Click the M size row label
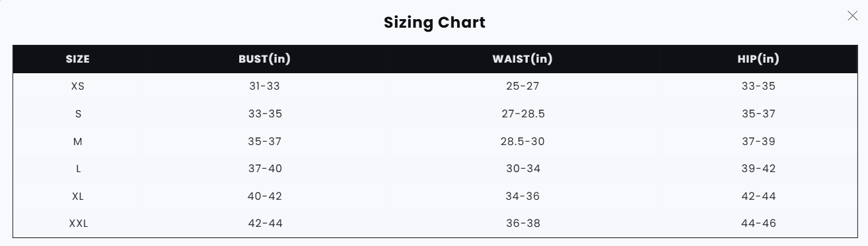Viewport: 868px width, 246px height. (78, 141)
